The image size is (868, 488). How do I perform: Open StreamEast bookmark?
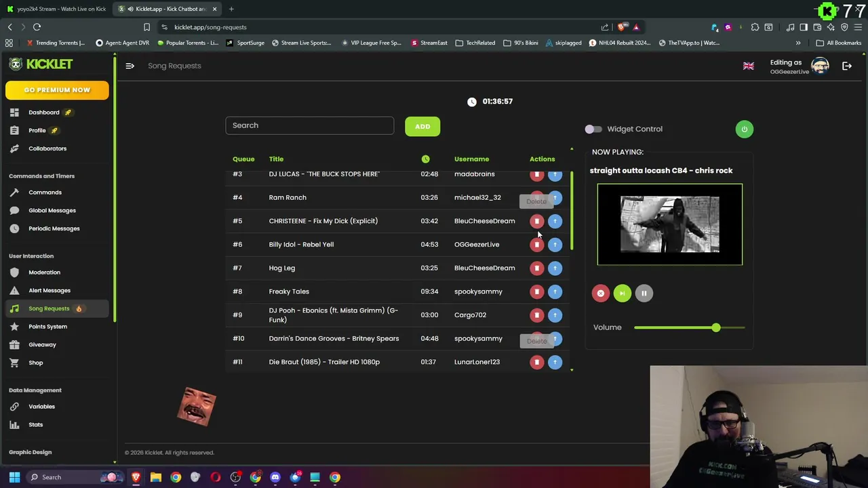(429, 43)
